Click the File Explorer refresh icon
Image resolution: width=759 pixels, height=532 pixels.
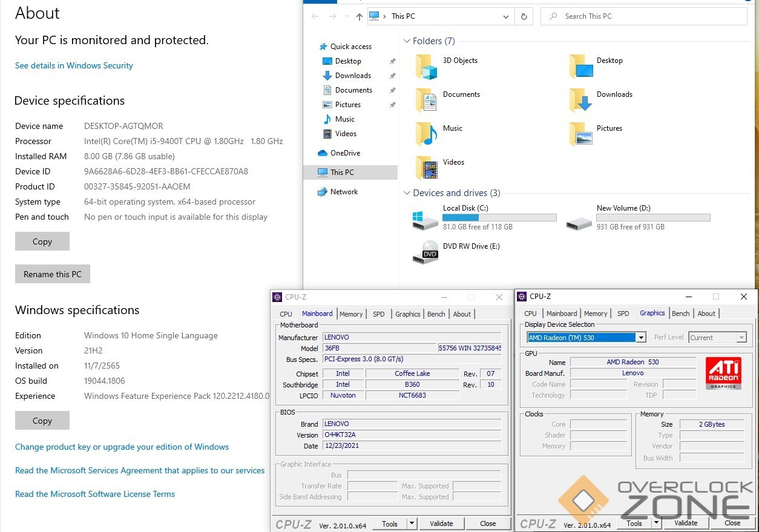click(x=524, y=16)
